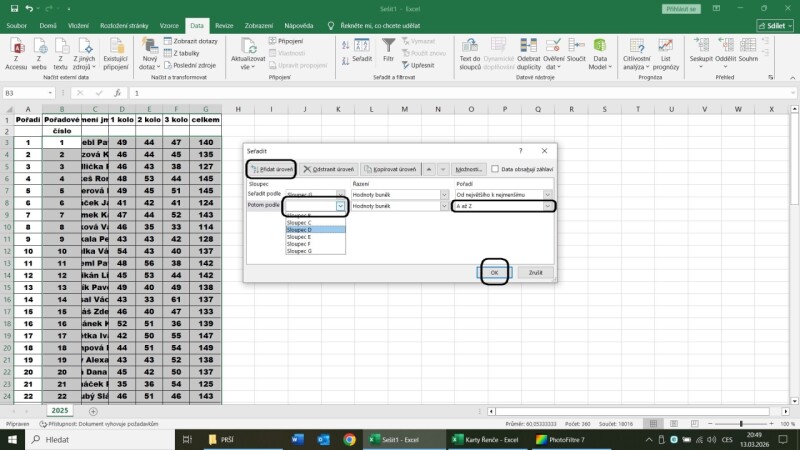Click Přidat úroveň button
The image size is (800, 450).
click(x=271, y=169)
